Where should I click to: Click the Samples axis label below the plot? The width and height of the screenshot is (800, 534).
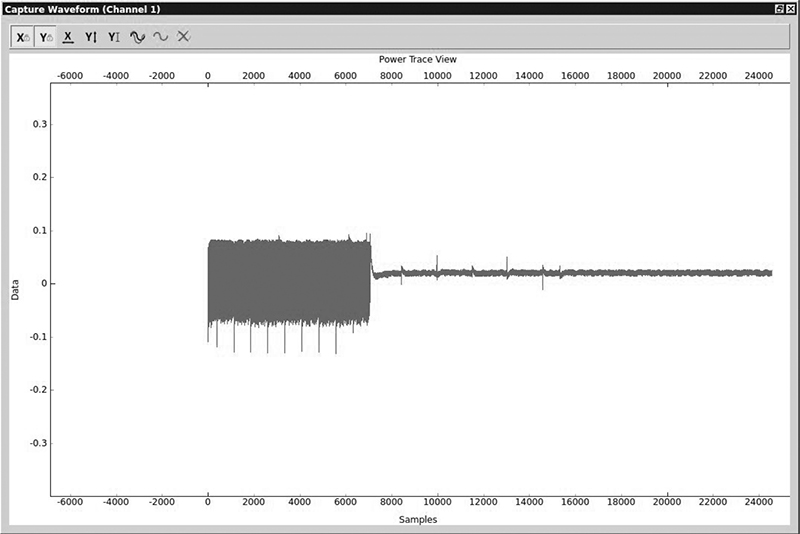click(417, 520)
